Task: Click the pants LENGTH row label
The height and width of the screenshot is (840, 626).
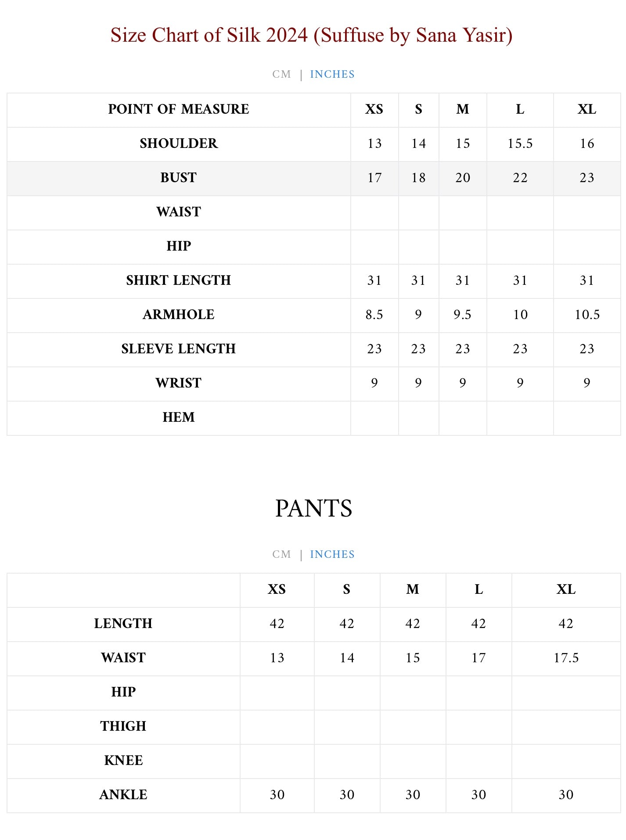Action: [x=123, y=624]
